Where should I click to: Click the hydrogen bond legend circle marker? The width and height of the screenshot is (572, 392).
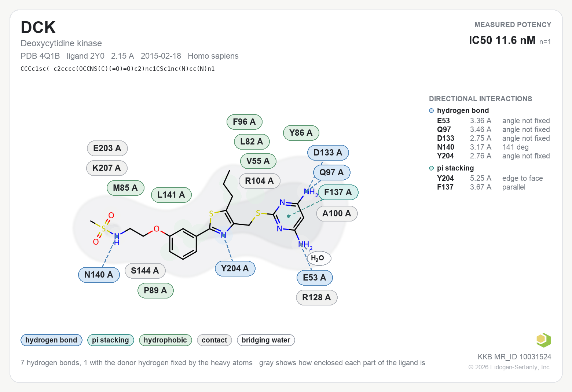(432, 111)
